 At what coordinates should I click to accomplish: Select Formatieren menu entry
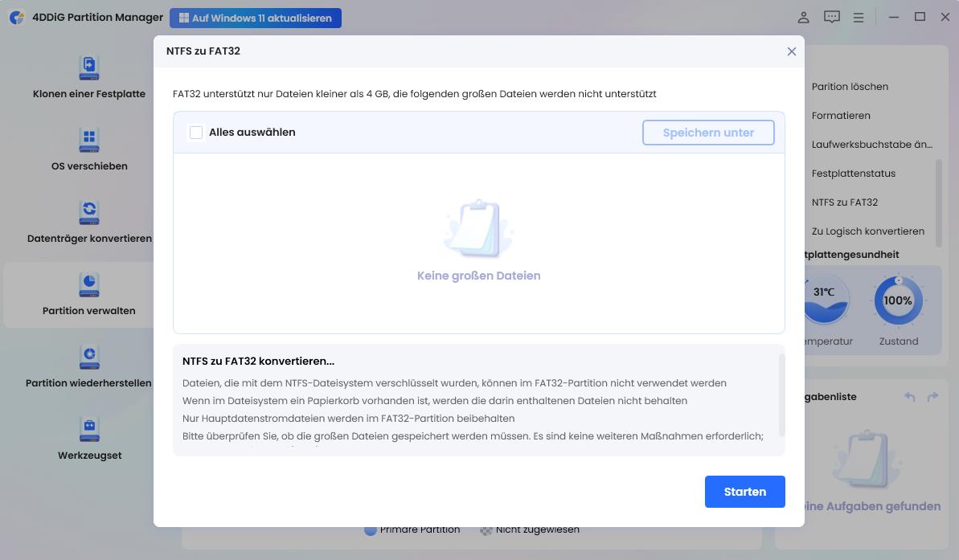[841, 116]
